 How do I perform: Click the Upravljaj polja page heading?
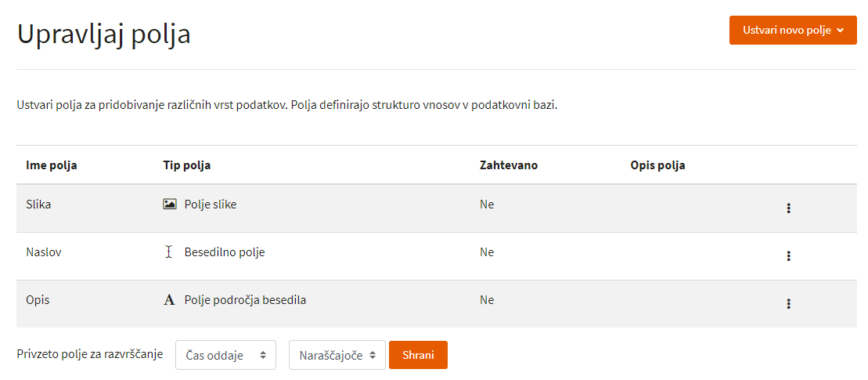(x=104, y=34)
